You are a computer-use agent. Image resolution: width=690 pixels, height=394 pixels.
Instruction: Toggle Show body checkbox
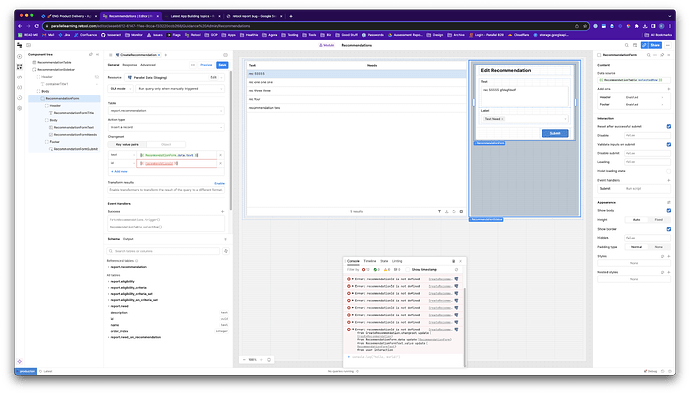[x=668, y=210]
